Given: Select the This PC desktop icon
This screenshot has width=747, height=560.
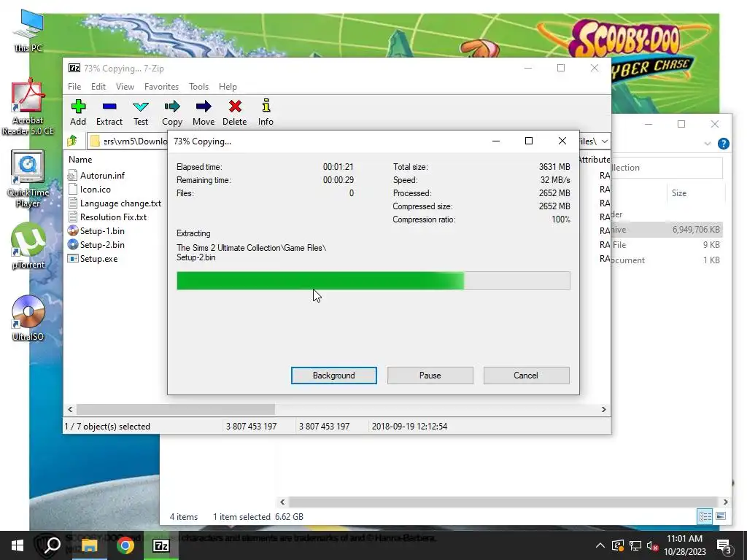Looking at the screenshot, I should click(28, 31).
